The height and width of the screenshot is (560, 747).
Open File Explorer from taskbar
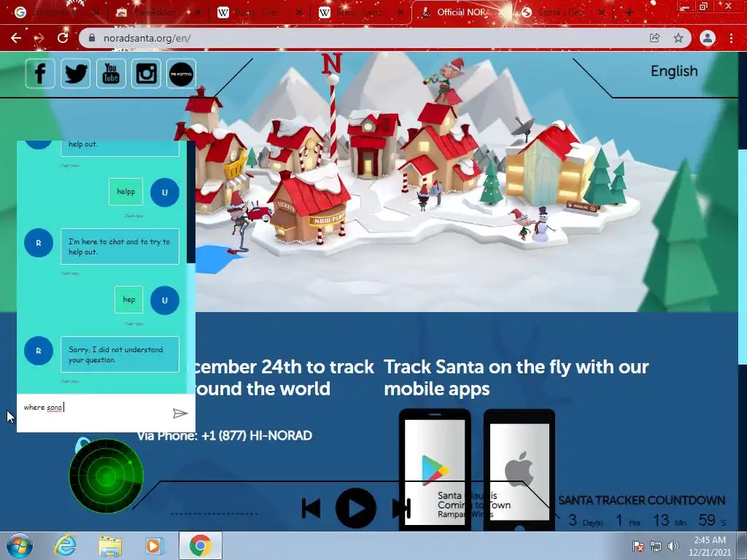(110, 545)
